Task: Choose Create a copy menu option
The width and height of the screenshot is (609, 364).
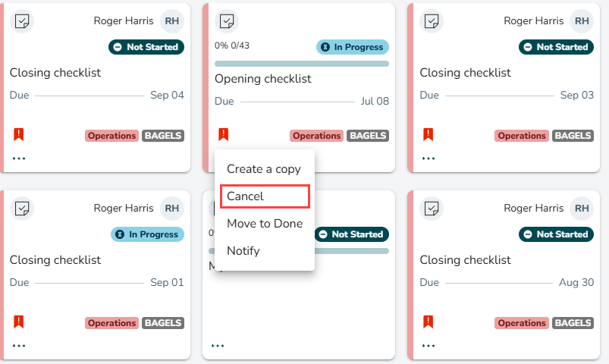Action: pos(265,169)
